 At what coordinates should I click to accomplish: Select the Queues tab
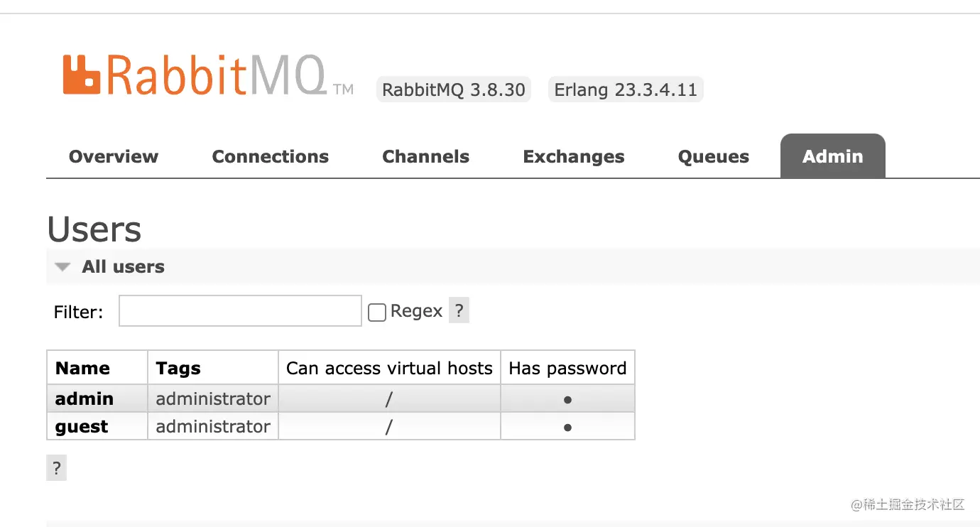click(713, 156)
